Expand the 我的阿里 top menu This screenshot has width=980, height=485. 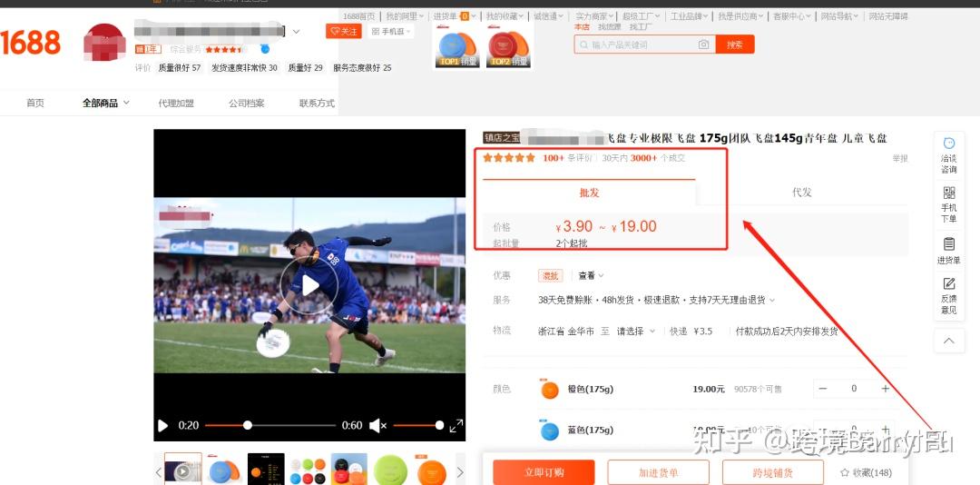[x=405, y=16]
